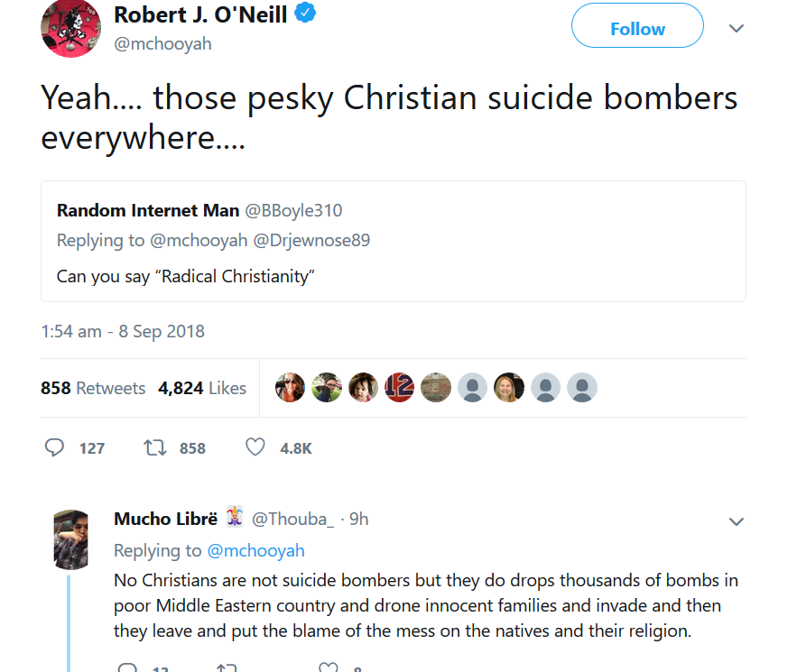Image resolution: width=788 pixels, height=672 pixels.
Task: Open the quoted tweet from Random Internet Man
Action: click(394, 241)
